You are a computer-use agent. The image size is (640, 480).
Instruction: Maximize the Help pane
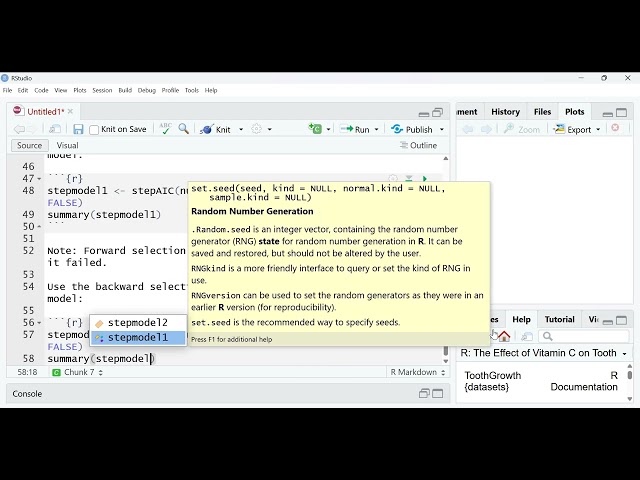pyautogui.click(x=621, y=320)
